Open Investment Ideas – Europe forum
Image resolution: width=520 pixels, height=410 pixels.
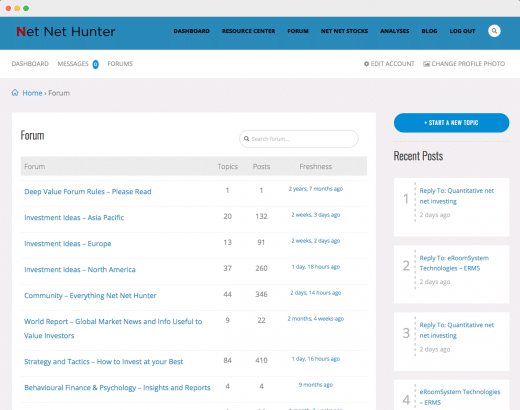(68, 244)
